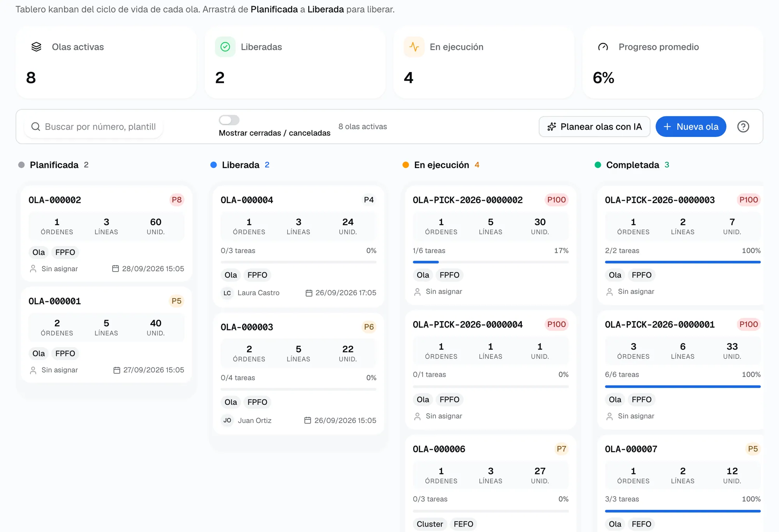Click Planear olas con IA button
This screenshot has height=532, width=779.
tap(594, 126)
